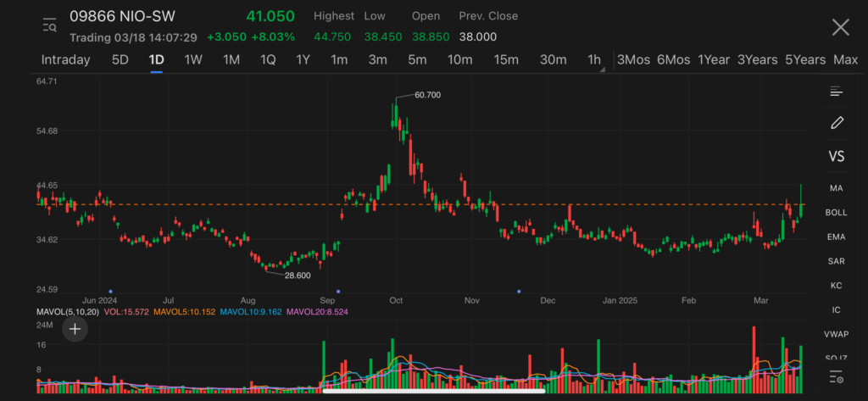Toggle the VWAP indicator
This screenshot has width=868, height=401.
(x=836, y=335)
